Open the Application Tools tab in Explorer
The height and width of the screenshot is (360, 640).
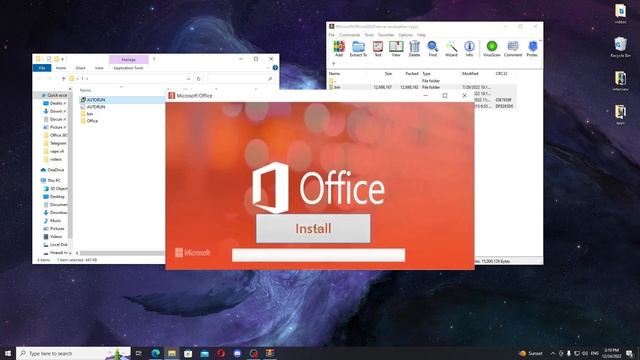coord(128,68)
